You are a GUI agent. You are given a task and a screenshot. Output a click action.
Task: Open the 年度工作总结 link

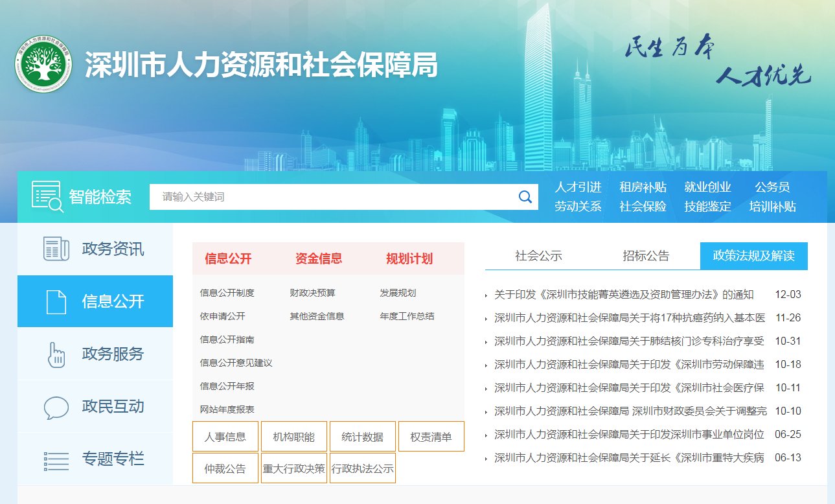(x=407, y=316)
